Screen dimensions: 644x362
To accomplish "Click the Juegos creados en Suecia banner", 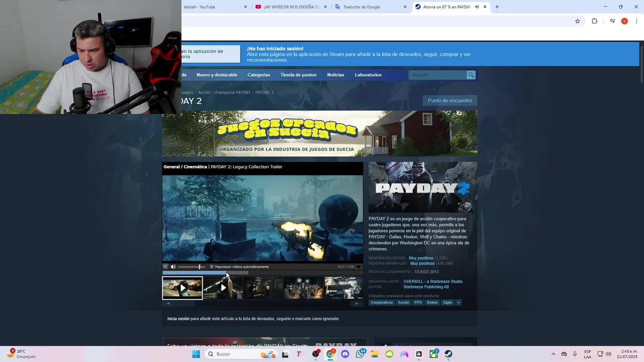I will pos(319,133).
